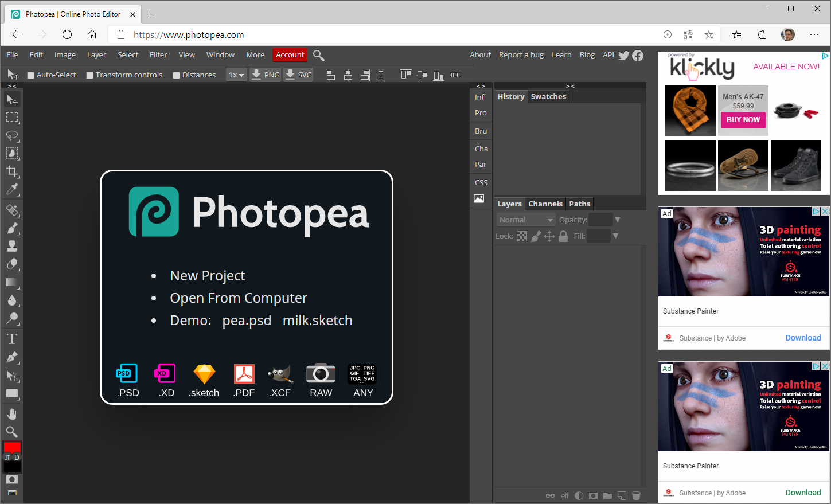Toggle lock all padlock icon
Image resolution: width=831 pixels, height=504 pixels.
click(x=563, y=236)
